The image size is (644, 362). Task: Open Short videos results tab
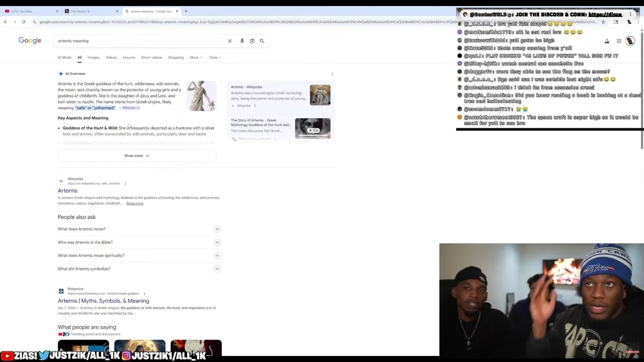(151, 57)
